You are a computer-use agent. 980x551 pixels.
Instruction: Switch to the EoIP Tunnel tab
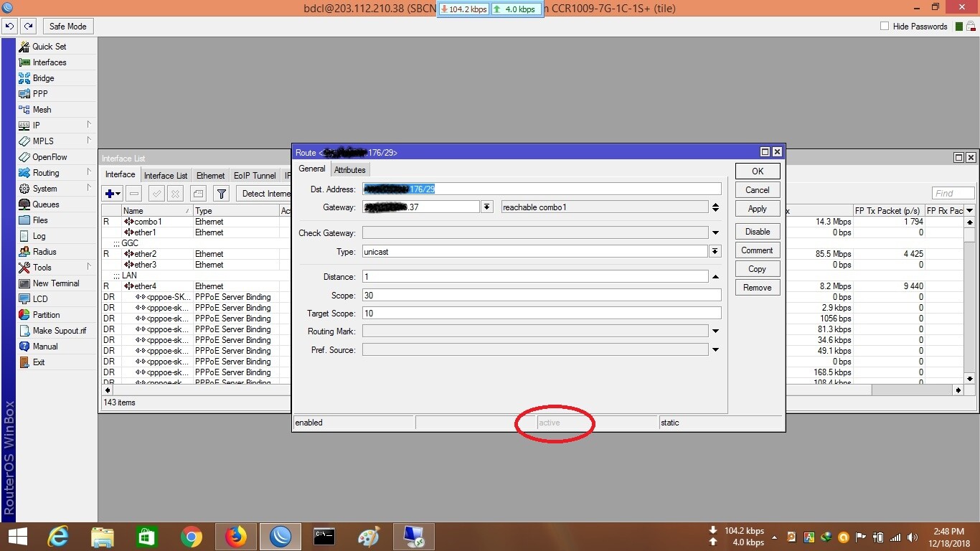pos(255,176)
